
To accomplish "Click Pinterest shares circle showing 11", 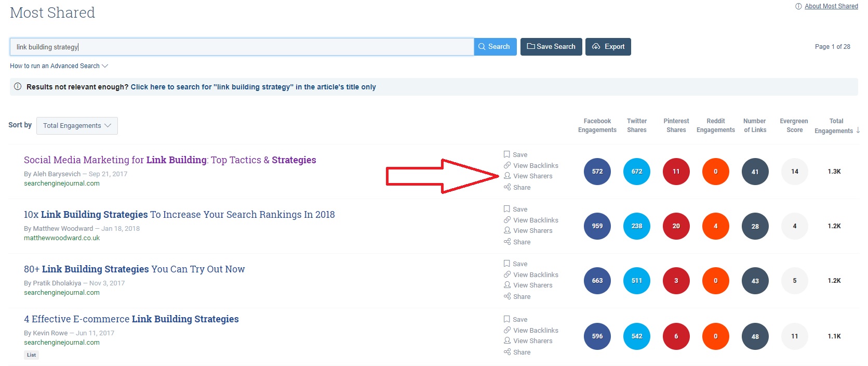I will [x=676, y=172].
